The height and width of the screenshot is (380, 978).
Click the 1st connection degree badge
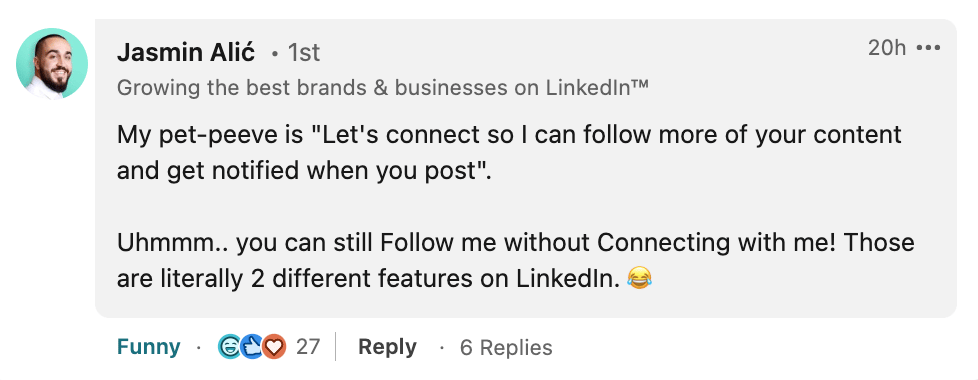click(x=303, y=54)
